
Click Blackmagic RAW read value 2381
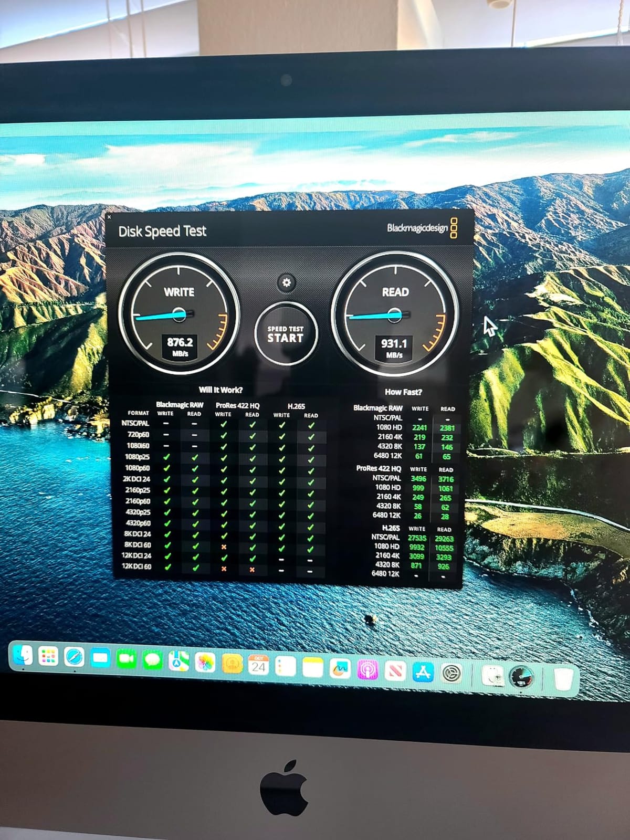(x=447, y=428)
